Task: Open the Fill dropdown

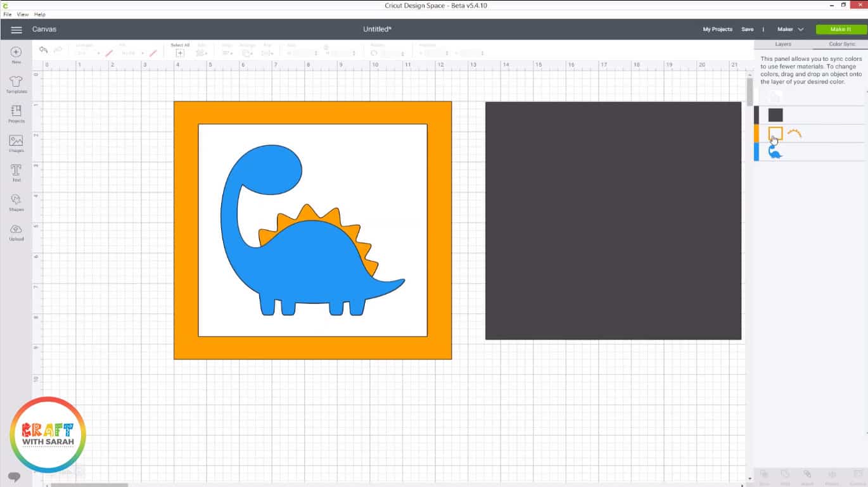Action: click(131, 53)
